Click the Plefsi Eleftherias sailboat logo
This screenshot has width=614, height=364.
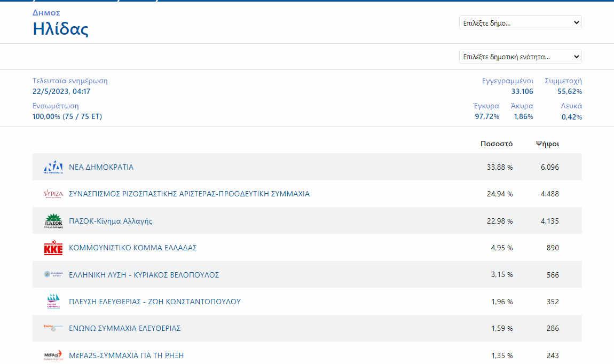coord(53,302)
